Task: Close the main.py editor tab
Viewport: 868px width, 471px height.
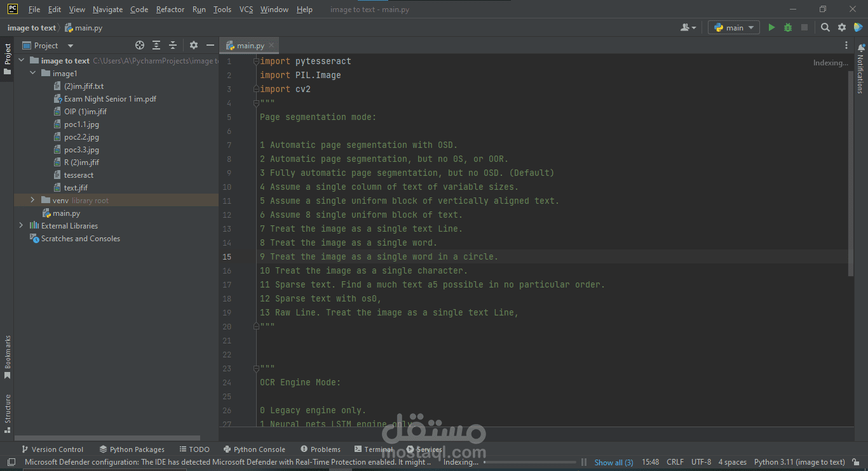Action: [x=271, y=45]
